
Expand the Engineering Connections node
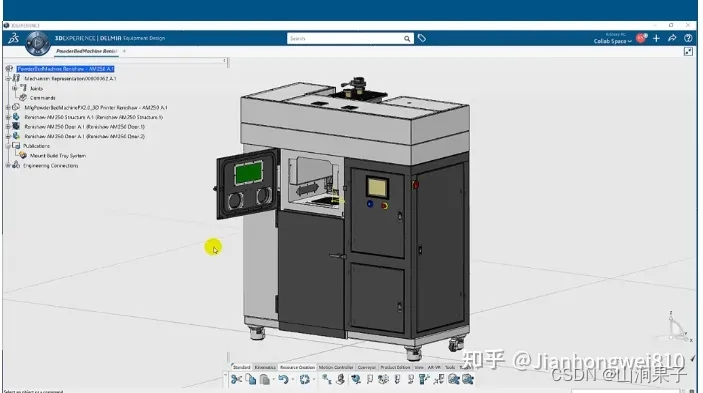(x=8, y=165)
